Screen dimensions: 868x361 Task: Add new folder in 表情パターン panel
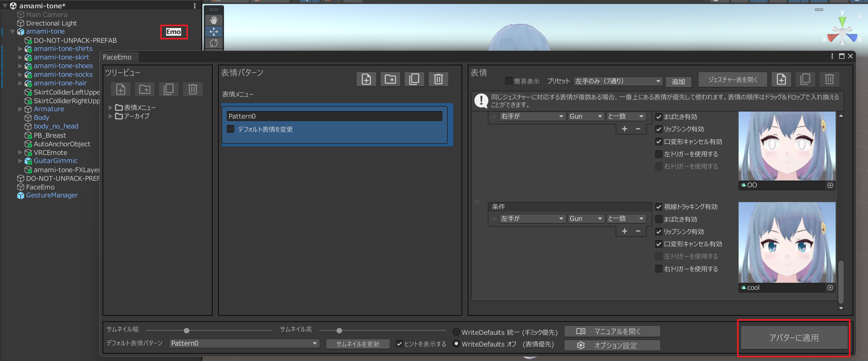(x=390, y=79)
